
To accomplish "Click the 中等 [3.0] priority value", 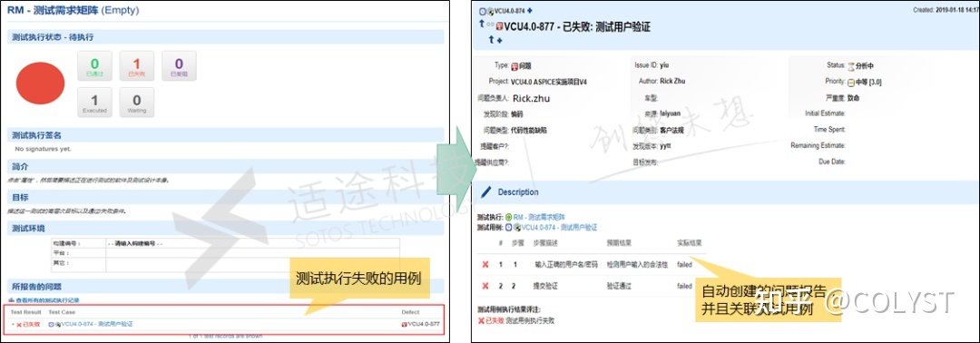I will coord(868,82).
